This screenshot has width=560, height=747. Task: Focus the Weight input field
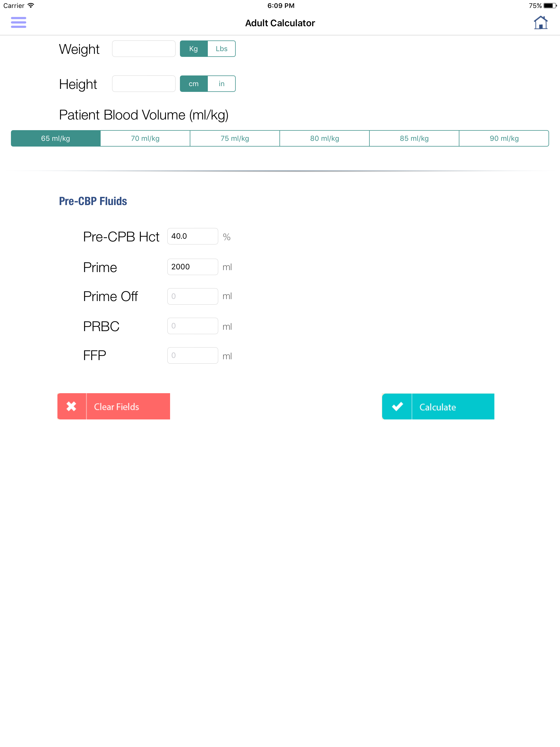144,49
